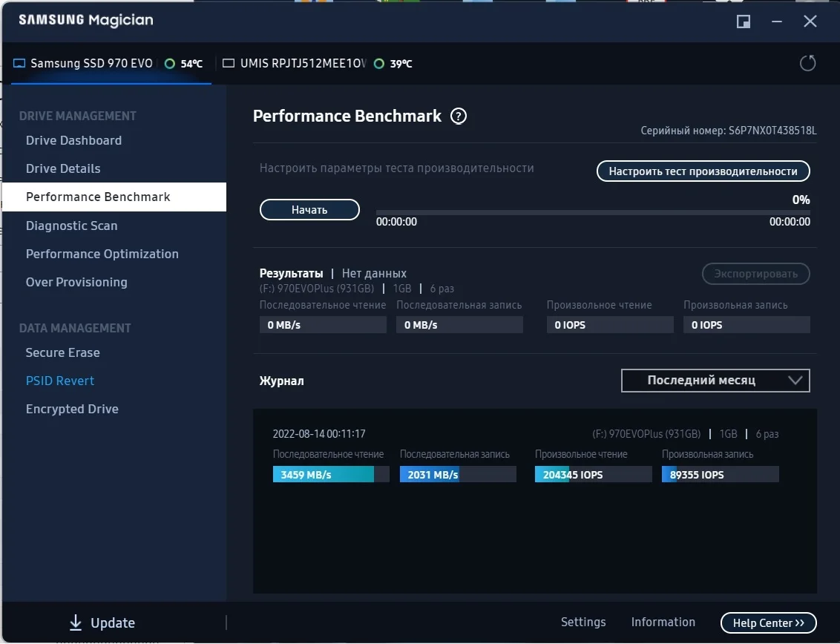Click the green health circle next to 39°C
The height and width of the screenshot is (644, 840).
point(378,64)
